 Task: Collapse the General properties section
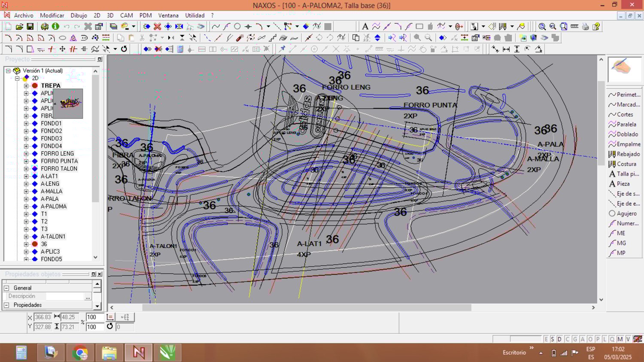6,288
